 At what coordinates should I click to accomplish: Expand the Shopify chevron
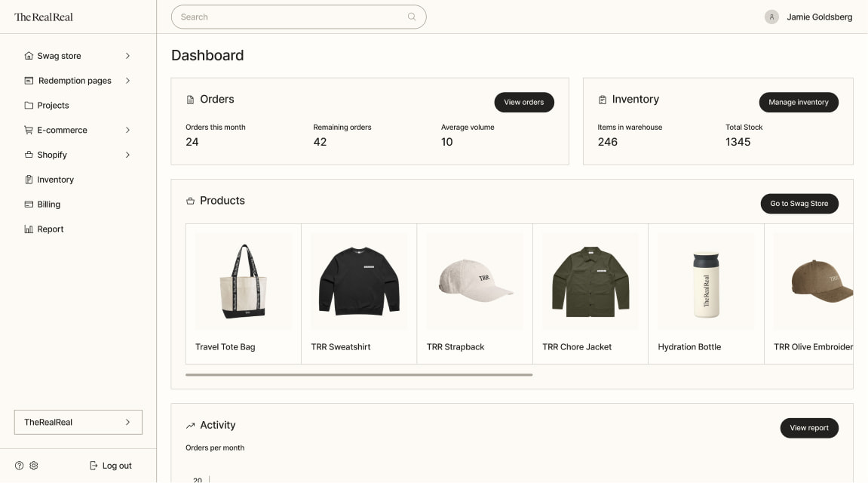pyautogui.click(x=128, y=155)
